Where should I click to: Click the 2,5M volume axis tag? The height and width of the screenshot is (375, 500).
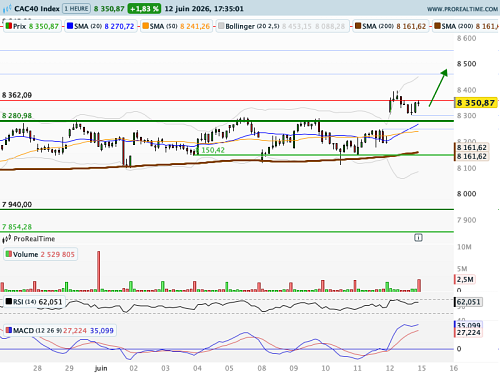click(x=465, y=279)
